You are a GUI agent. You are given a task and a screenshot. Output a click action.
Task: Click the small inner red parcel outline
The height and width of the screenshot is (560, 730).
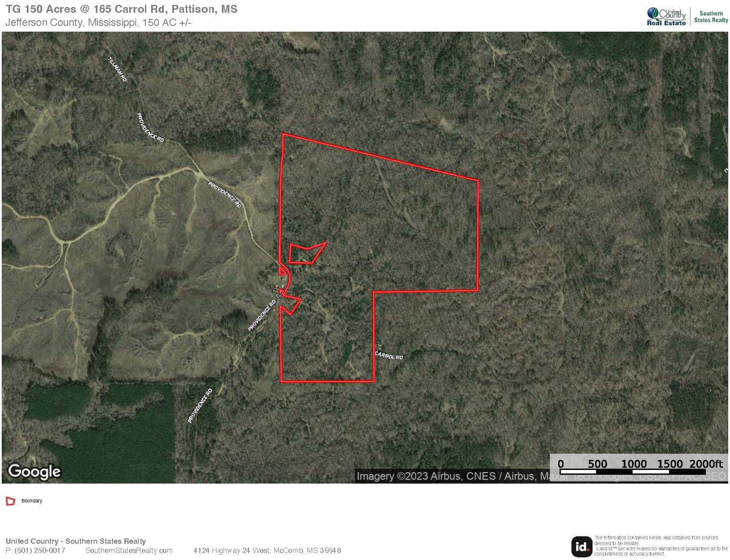(307, 253)
